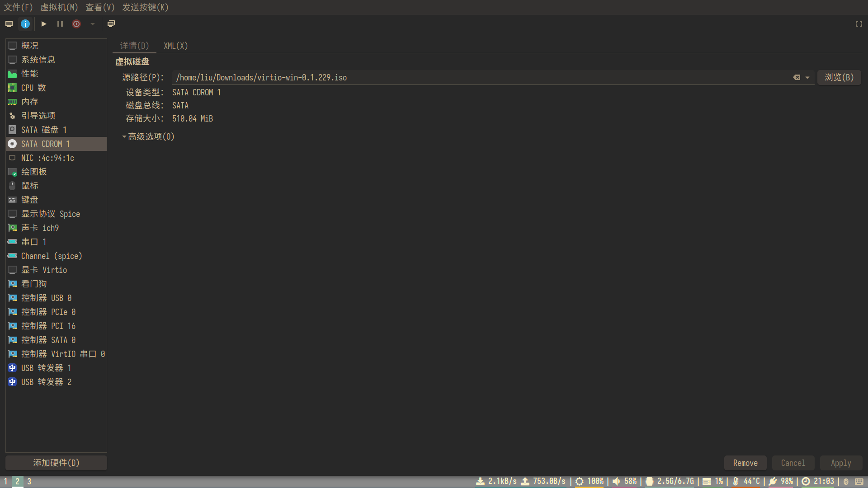
Task: Click the red shutdown power icon
Action: (x=76, y=24)
